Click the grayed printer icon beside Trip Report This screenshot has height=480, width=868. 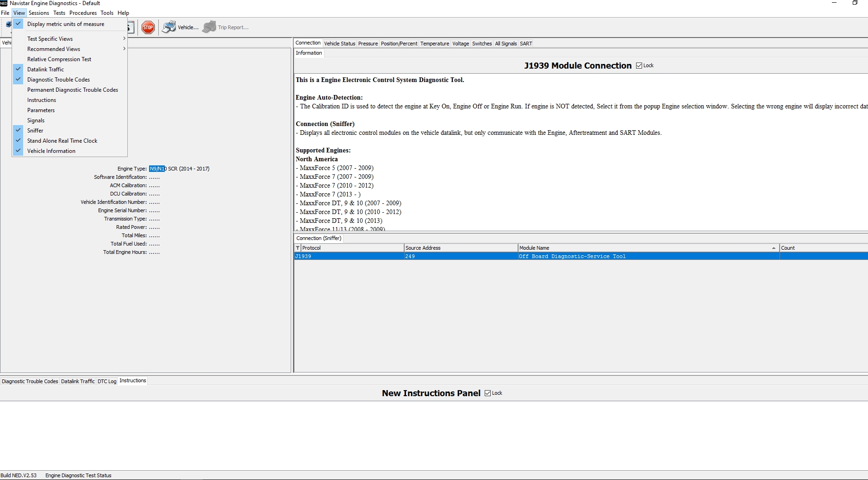(x=209, y=27)
